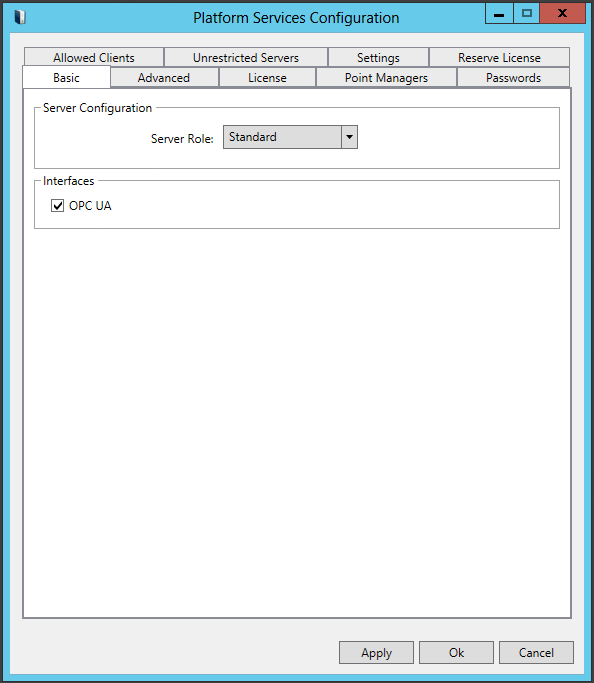
Task: Expand the Server Role dropdown arrow
Action: click(349, 137)
